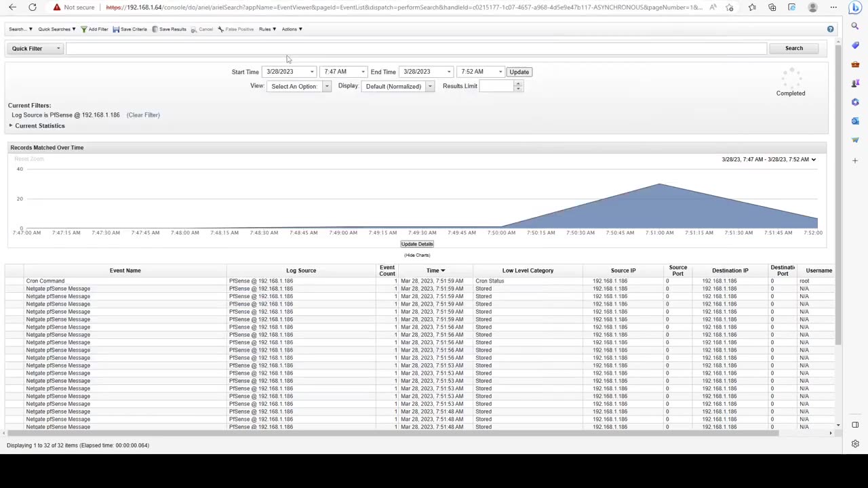Click the Results Limit input field

click(496, 86)
